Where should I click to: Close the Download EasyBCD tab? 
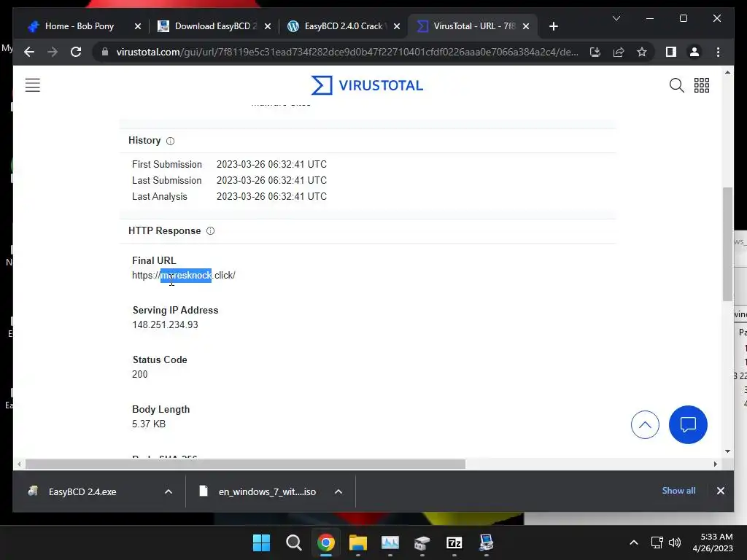(267, 26)
